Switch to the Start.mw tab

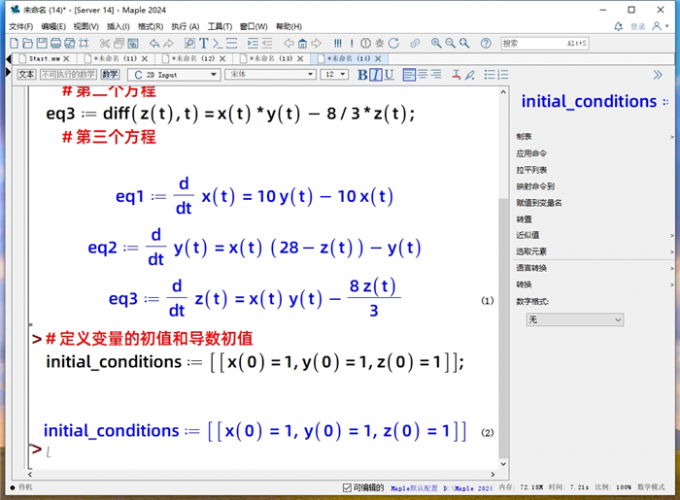[x=45, y=60]
